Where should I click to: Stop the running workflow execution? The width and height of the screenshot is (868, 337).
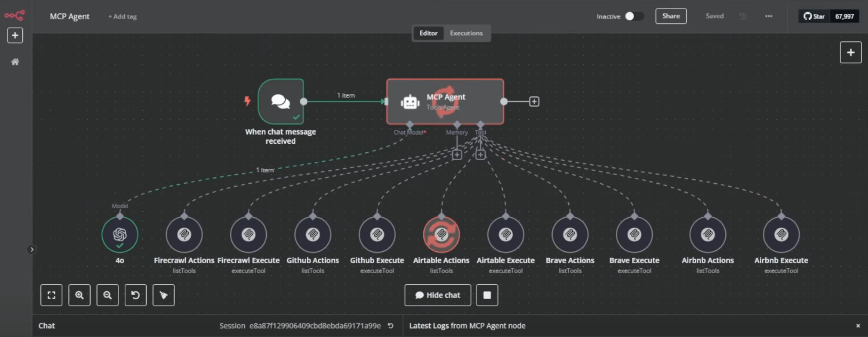click(487, 295)
